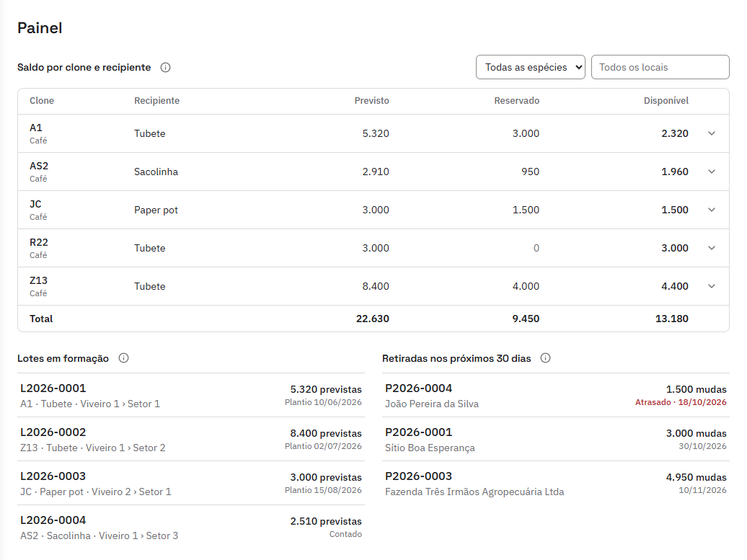Focus the Todos os locais field

pyautogui.click(x=660, y=67)
